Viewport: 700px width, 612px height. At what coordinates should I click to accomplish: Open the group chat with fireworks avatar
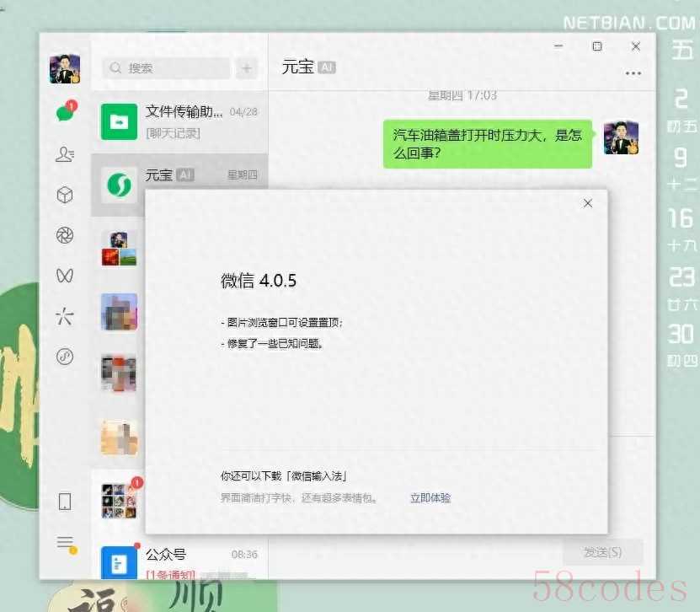pos(119,249)
